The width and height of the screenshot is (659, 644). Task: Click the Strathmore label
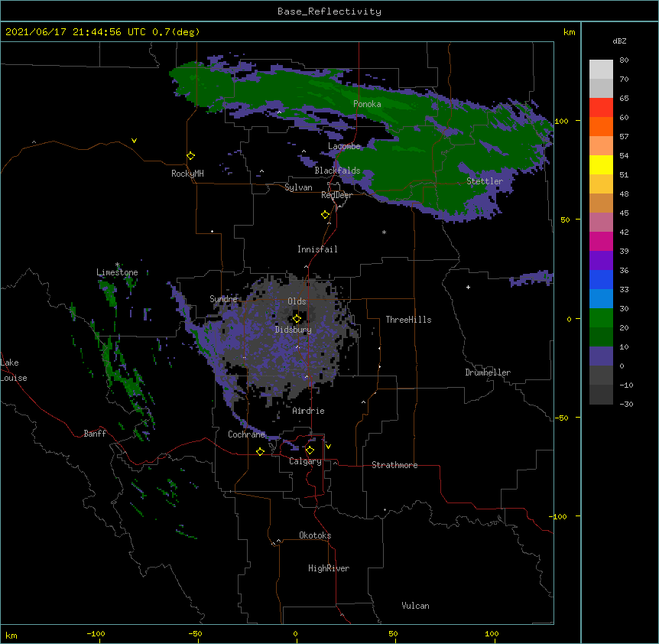[394, 465]
